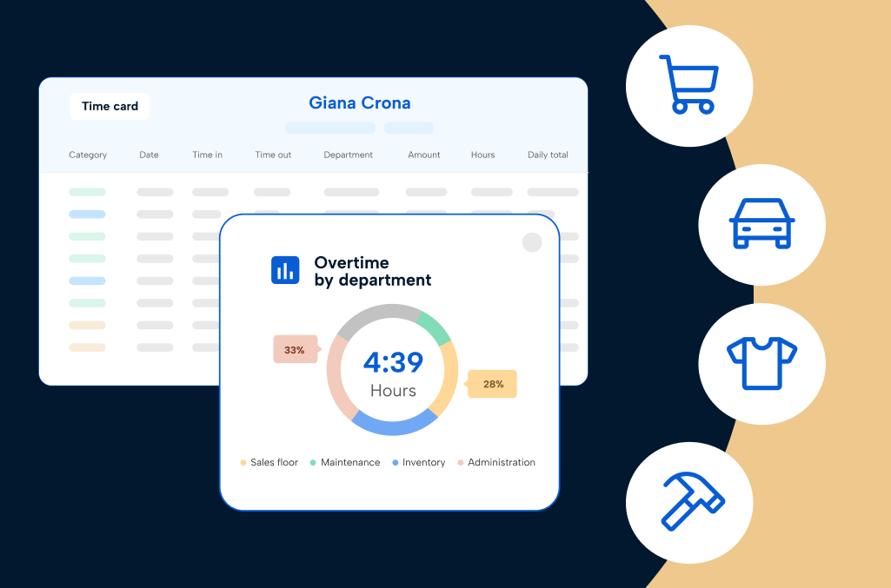Select the Maintenance legend item
891x588 pixels.
(x=345, y=463)
